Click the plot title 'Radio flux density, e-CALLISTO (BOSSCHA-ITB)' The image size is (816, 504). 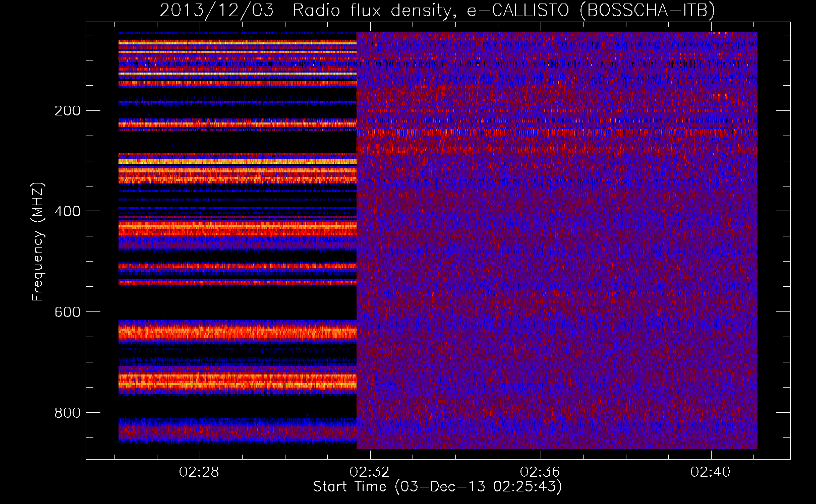coord(503,10)
